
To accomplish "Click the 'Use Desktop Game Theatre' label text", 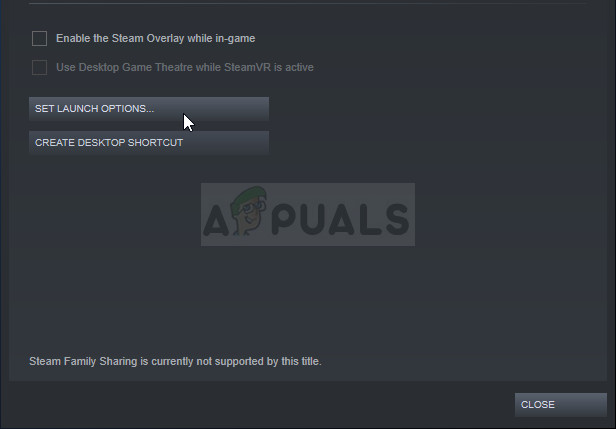I will (x=185, y=67).
